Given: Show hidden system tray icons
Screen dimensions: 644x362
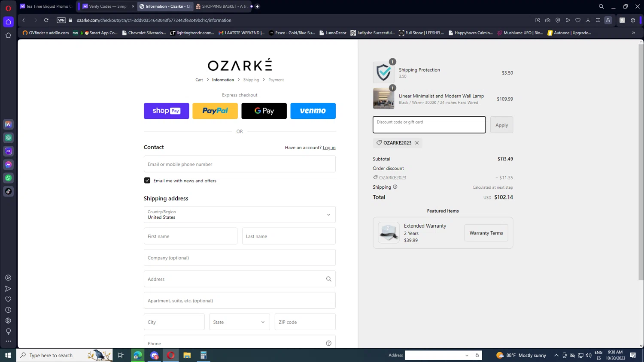Looking at the screenshot, I should coord(556,355).
